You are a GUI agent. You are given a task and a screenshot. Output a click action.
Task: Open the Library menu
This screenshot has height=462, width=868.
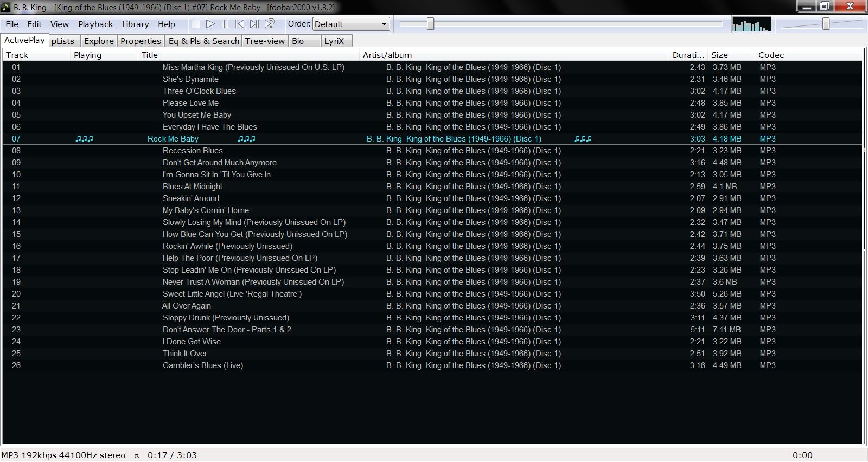pos(135,24)
